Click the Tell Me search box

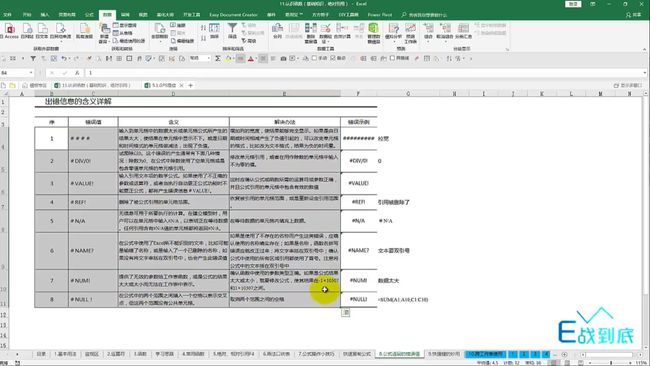(x=425, y=15)
